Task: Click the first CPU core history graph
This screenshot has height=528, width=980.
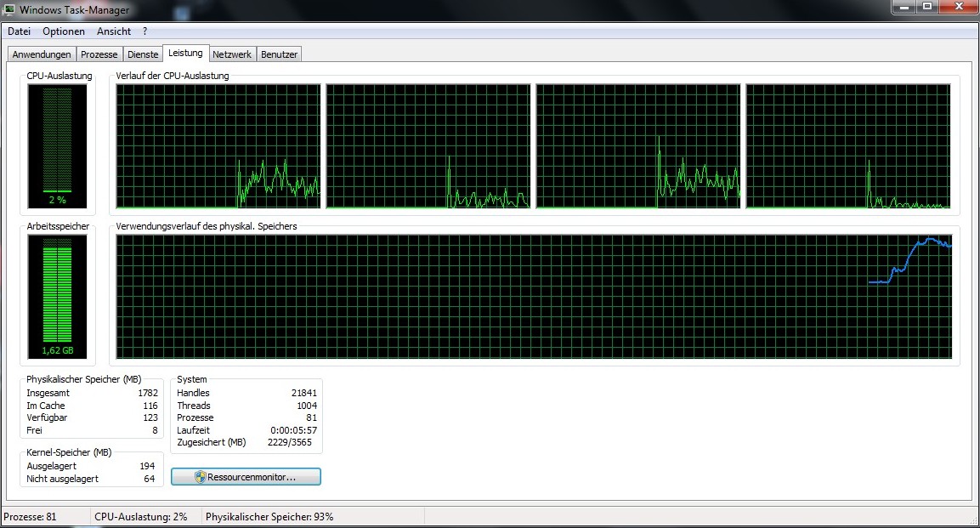Action: tap(218, 146)
